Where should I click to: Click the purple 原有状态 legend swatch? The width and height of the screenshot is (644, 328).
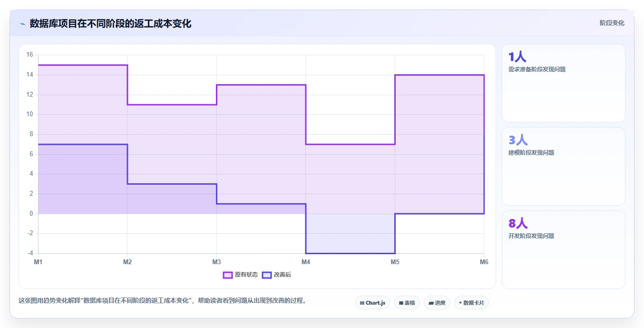click(x=227, y=275)
